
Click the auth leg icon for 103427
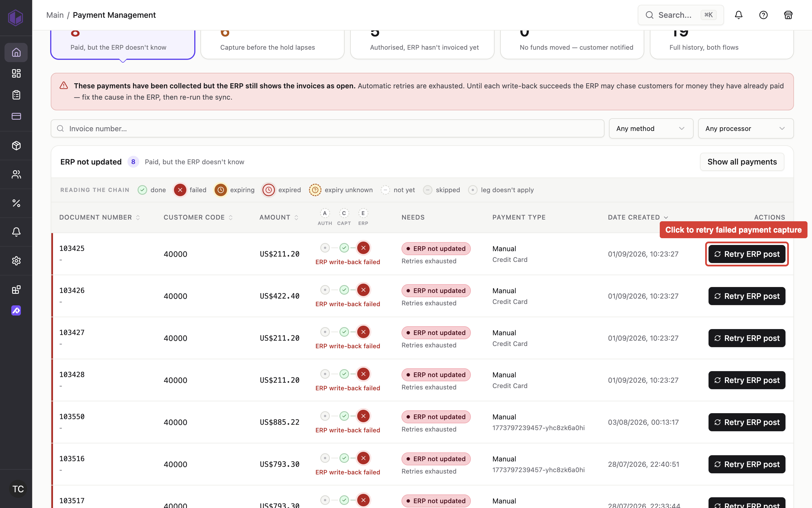coord(325,332)
